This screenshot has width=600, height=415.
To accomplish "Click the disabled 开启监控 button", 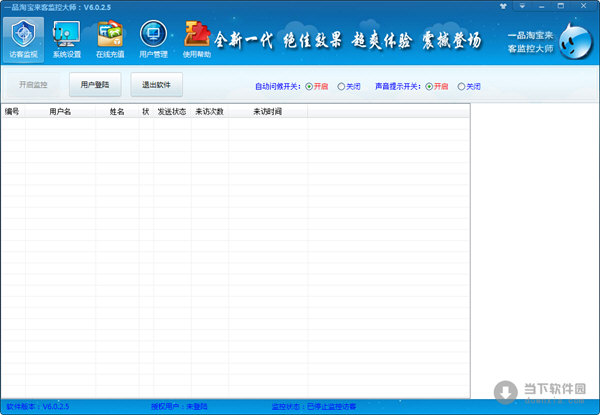I will click(x=33, y=85).
